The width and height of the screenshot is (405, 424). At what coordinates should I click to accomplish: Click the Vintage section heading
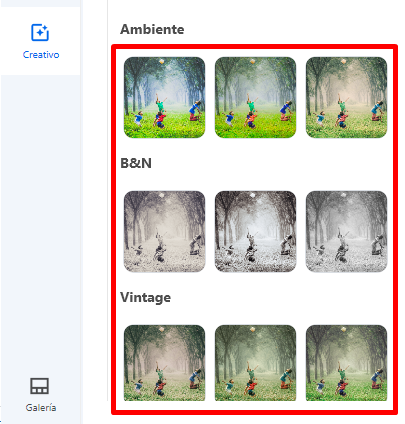[145, 297]
